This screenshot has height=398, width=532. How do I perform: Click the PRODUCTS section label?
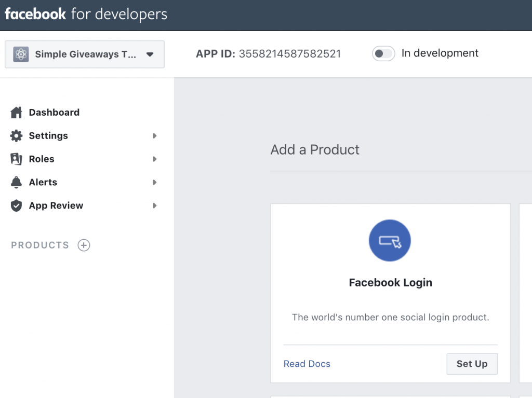tap(40, 245)
